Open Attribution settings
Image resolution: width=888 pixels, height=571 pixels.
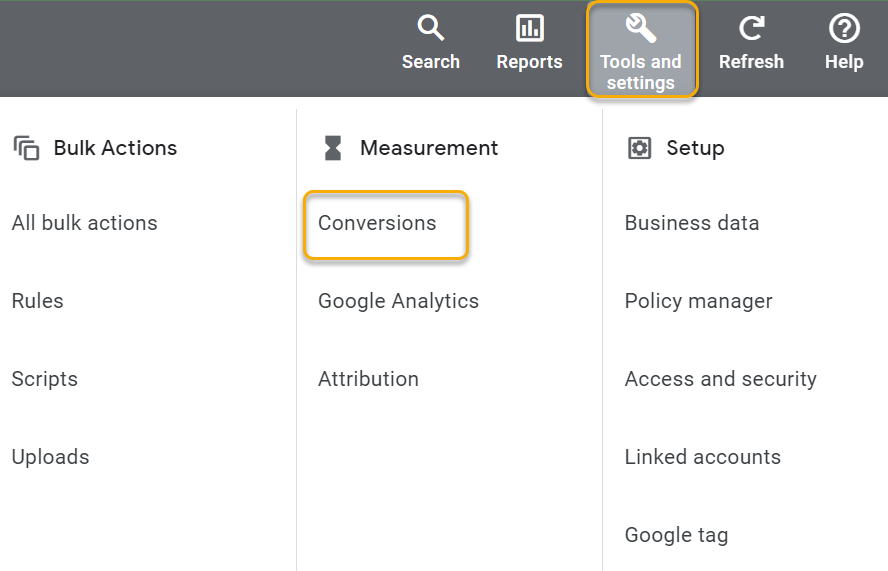368,379
